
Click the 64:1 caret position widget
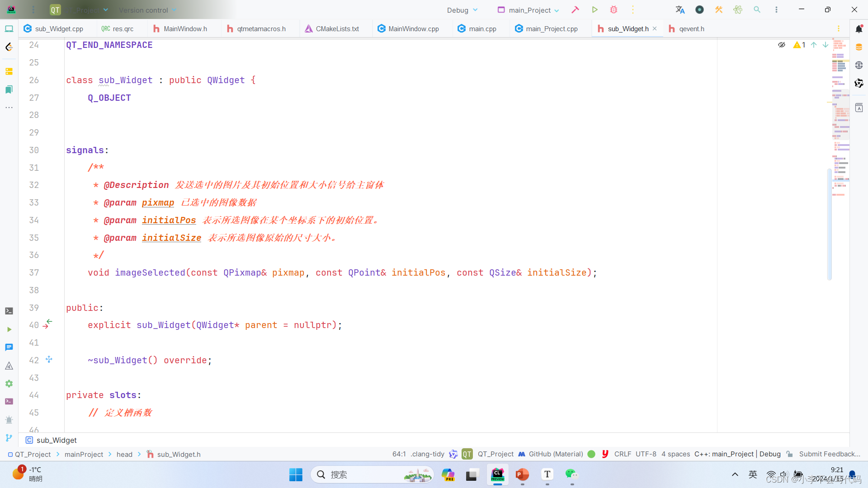coord(399,454)
